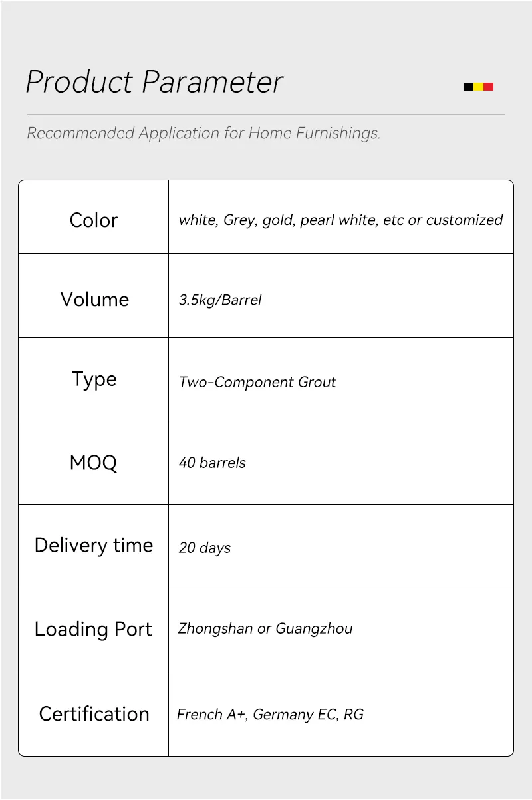Select the 40 barrels value
Screen dimensions: 532x800
point(212,463)
